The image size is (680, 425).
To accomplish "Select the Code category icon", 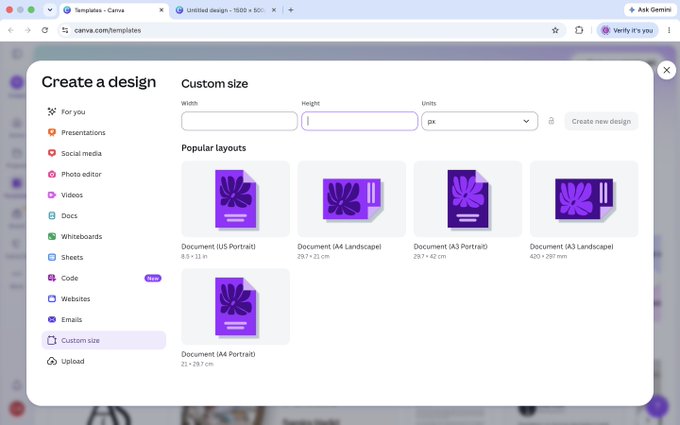I will click(52, 278).
